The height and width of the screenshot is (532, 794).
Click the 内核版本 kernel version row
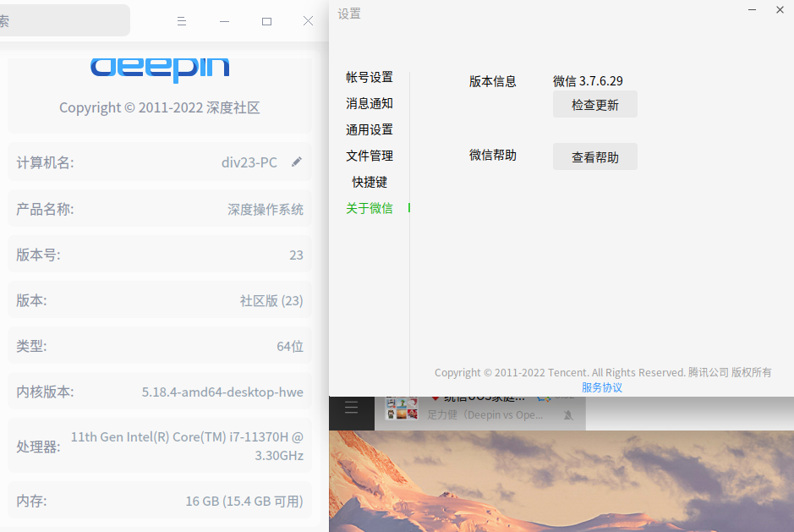[x=159, y=392]
